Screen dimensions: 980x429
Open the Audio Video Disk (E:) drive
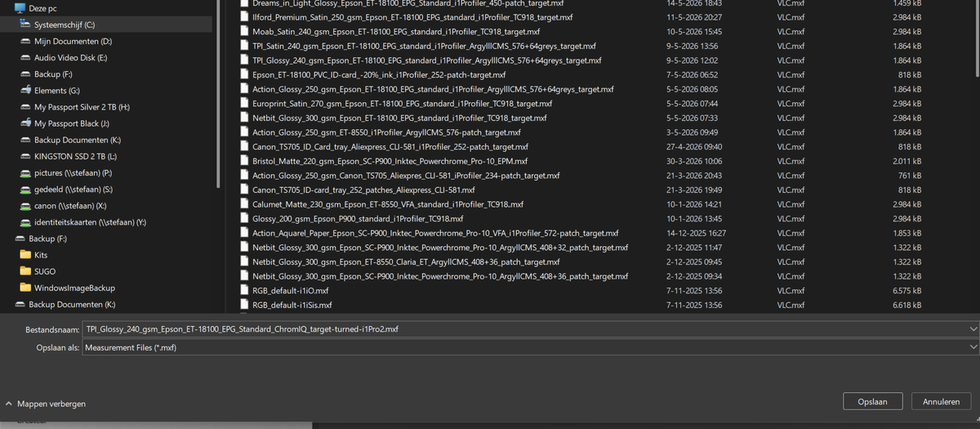(x=70, y=58)
